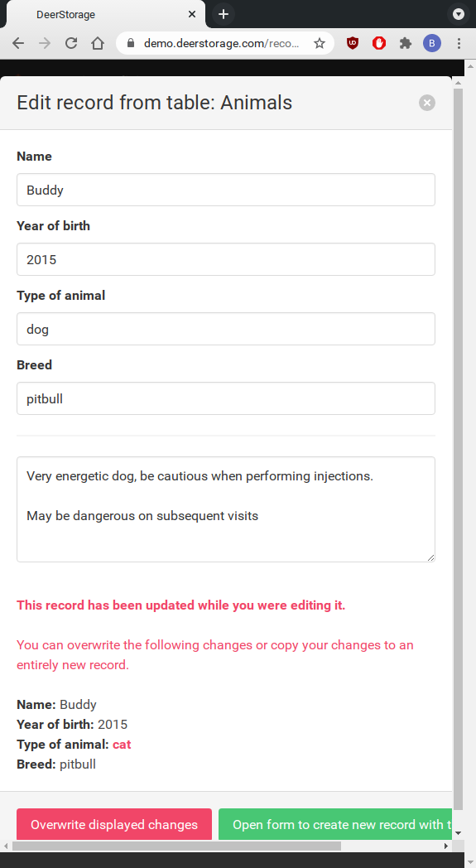Viewport: 476px width, 868px height.
Task: Focus the Name field containing Buddy
Action: tap(226, 190)
